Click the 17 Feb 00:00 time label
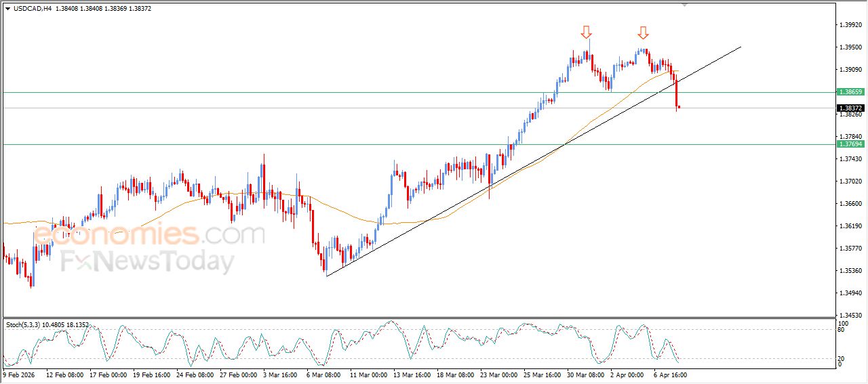 [x=108, y=374]
